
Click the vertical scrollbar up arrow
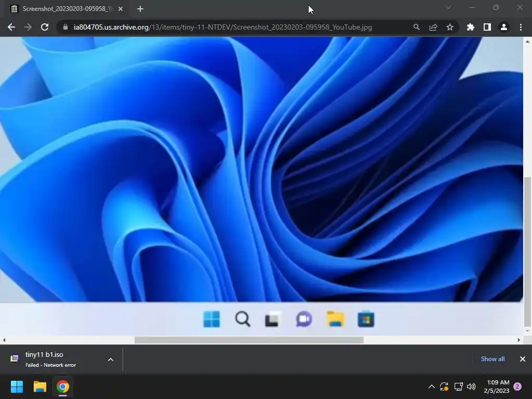527,42
